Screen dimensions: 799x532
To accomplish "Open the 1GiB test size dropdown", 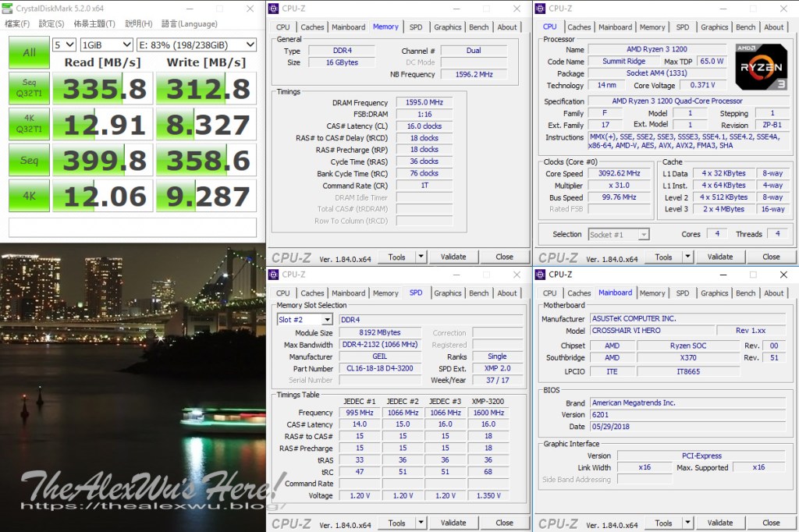I will click(105, 45).
